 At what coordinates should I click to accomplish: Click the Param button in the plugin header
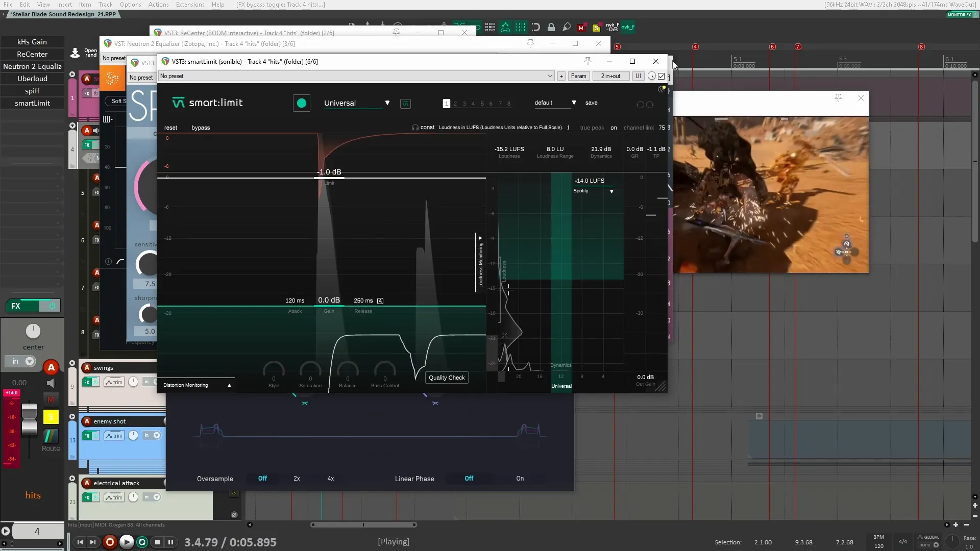[578, 76]
